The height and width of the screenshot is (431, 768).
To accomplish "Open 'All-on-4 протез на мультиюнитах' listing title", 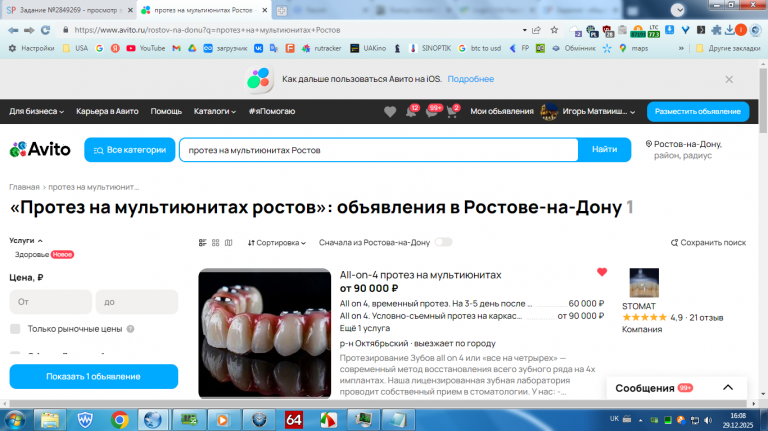I will point(420,275).
